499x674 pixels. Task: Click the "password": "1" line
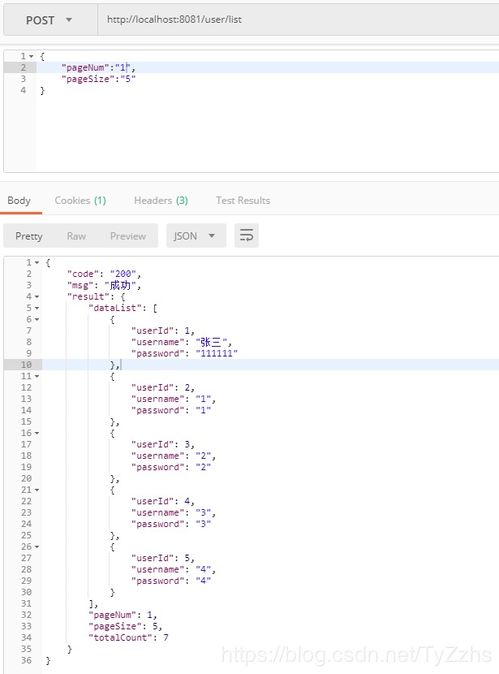[171, 410]
